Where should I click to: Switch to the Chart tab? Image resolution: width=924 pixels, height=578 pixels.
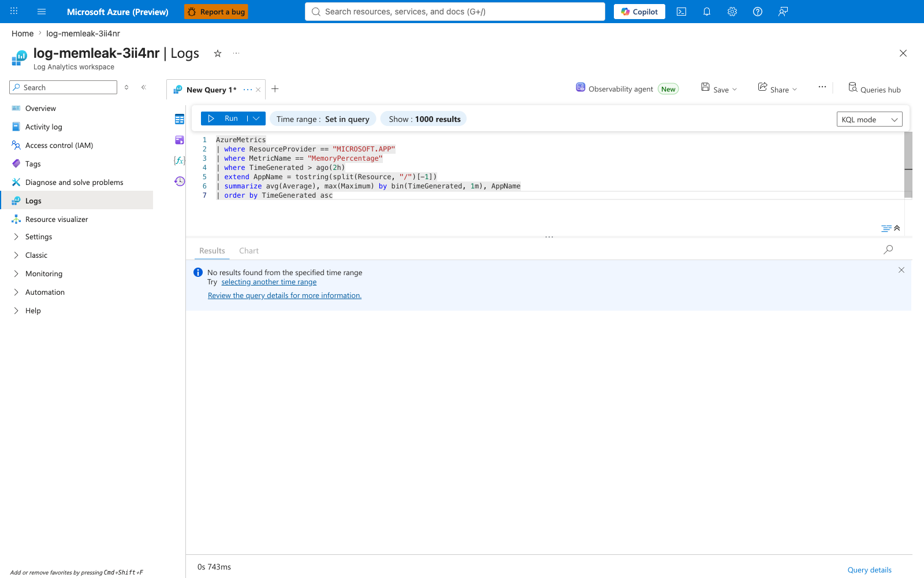pyautogui.click(x=249, y=251)
